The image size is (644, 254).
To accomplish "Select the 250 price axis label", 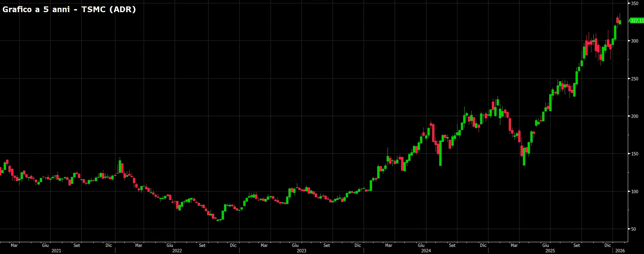I will 635,79.
